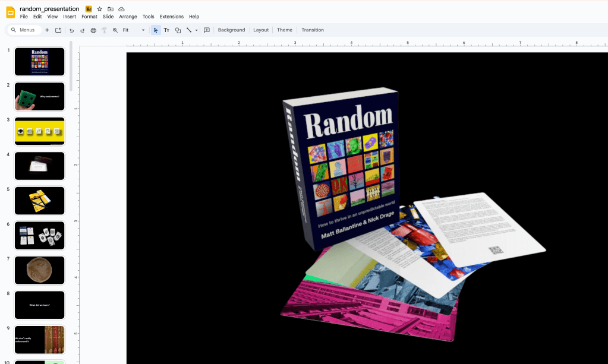Choose the Shape tool
The height and width of the screenshot is (364, 608).
tap(178, 30)
